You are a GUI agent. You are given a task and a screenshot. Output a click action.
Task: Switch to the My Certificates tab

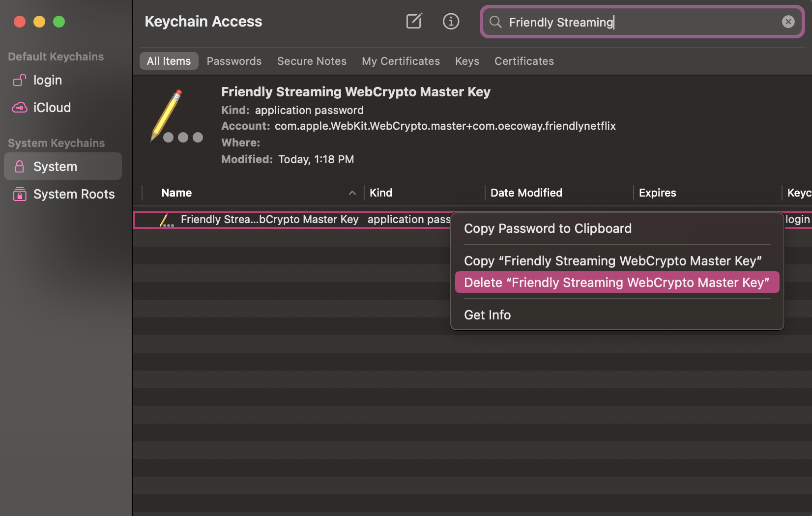[401, 61]
